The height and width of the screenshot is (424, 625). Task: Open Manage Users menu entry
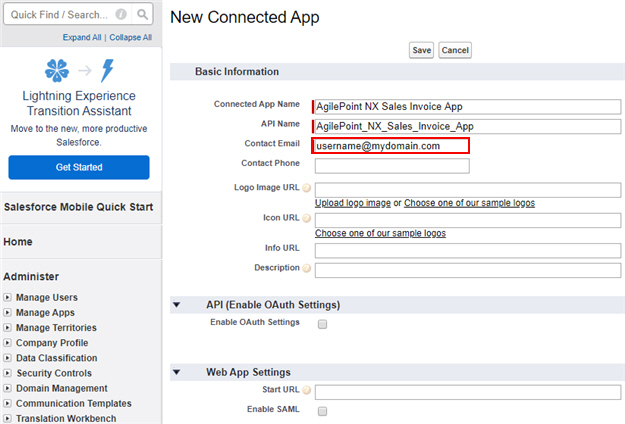click(47, 297)
